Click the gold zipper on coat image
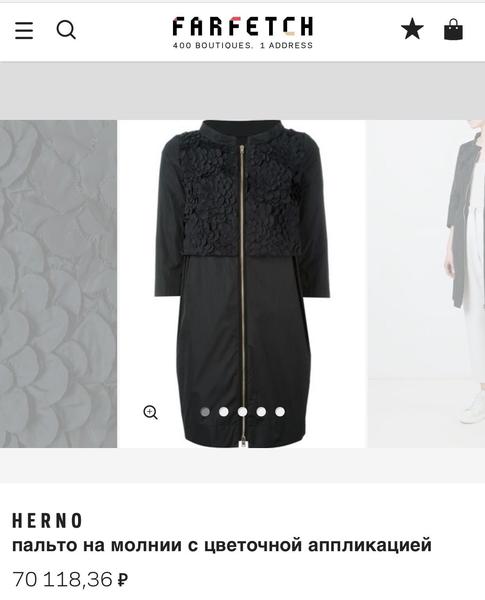This screenshot has height=600, width=485. [242, 295]
